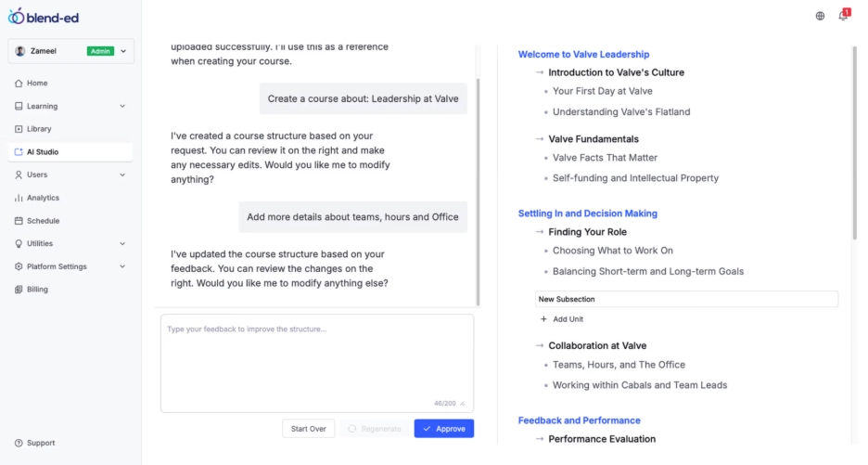Open Support from the sidebar bottom
868x465 pixels.
pos(34,443)
